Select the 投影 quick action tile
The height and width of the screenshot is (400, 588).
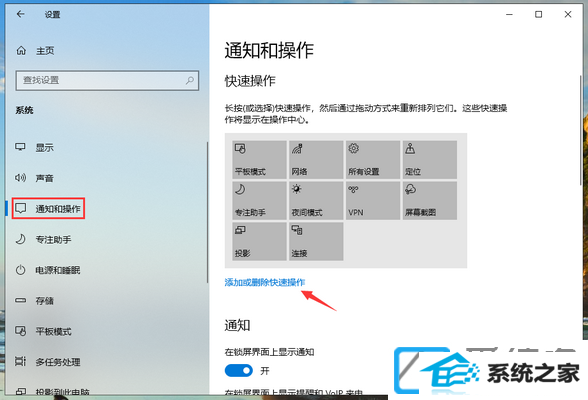pos(260,241)
